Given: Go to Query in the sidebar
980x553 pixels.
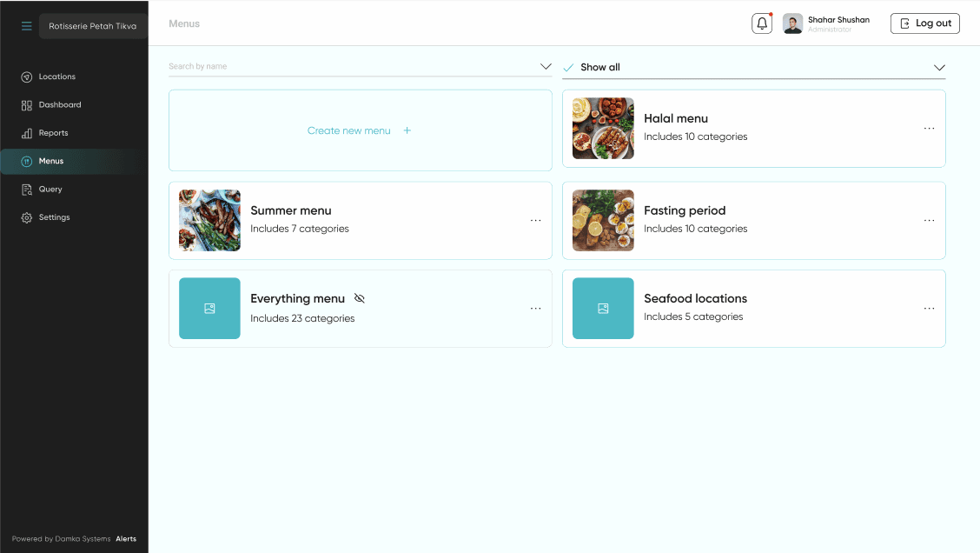Looking at the screenshot, I should [x=50, y=189].
